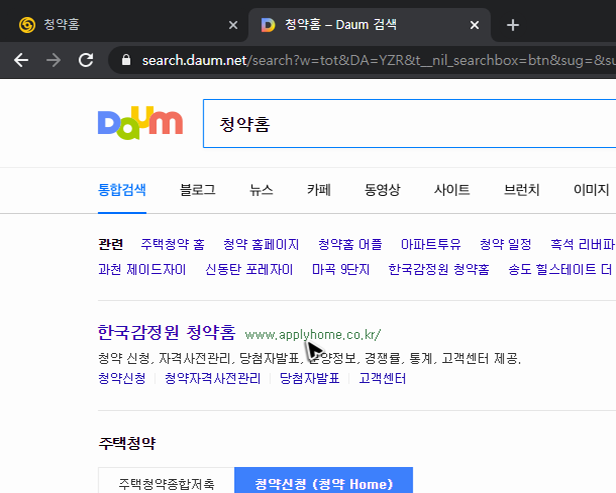Click the www.applyhome.co.kr URL link

313,335
